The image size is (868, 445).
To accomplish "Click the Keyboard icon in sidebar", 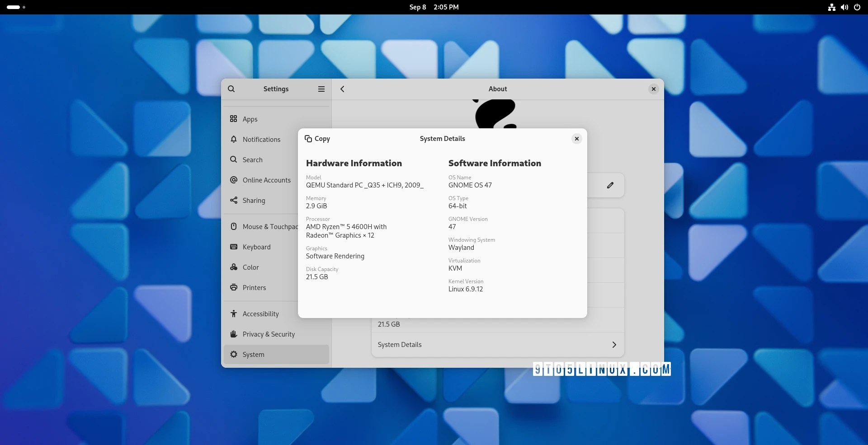I will [x=233, y=247].
